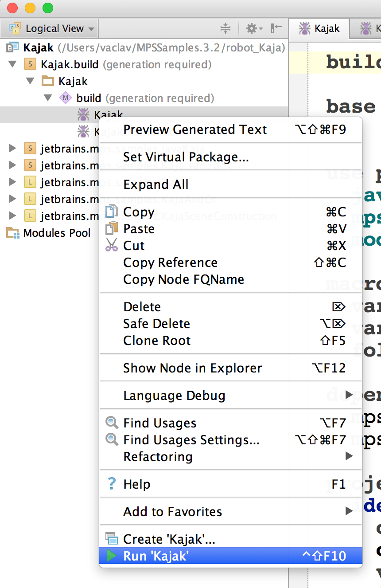This screenshot has height=588, width=381.
Task: Click the hide panel icon beside gear
Action: (x=276, y=29)
